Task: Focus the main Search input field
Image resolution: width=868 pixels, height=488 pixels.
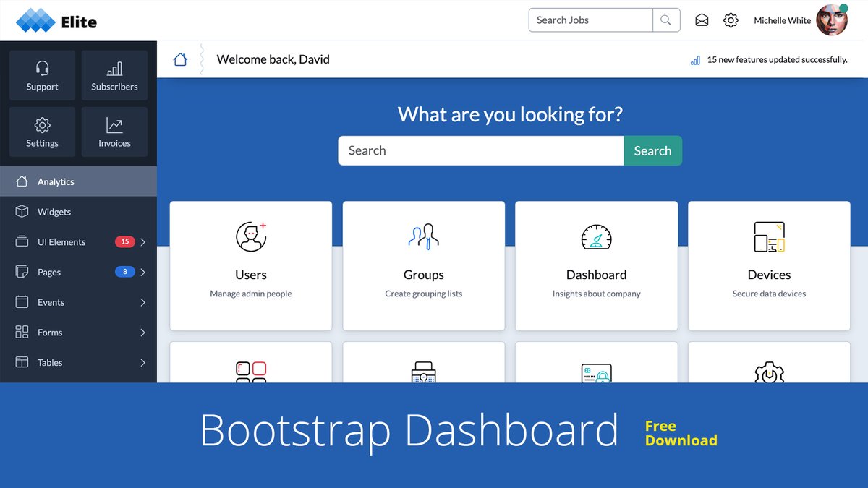Action: pos(481,150)
